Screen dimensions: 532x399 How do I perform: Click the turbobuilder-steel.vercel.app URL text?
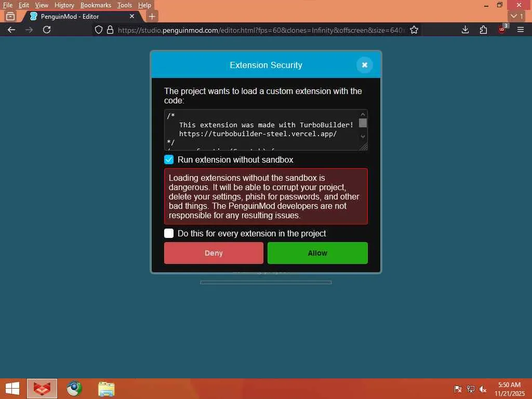[258, 134]
